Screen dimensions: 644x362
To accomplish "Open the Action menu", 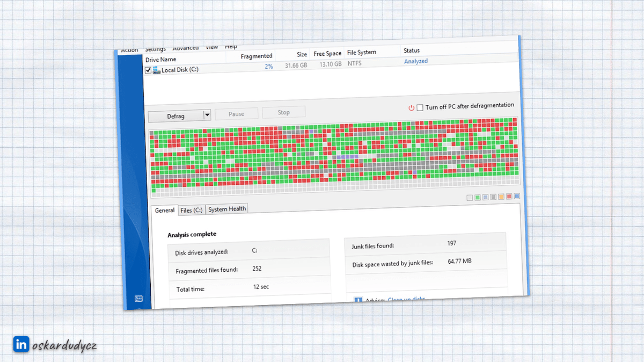I will click(x=129, y=49).
